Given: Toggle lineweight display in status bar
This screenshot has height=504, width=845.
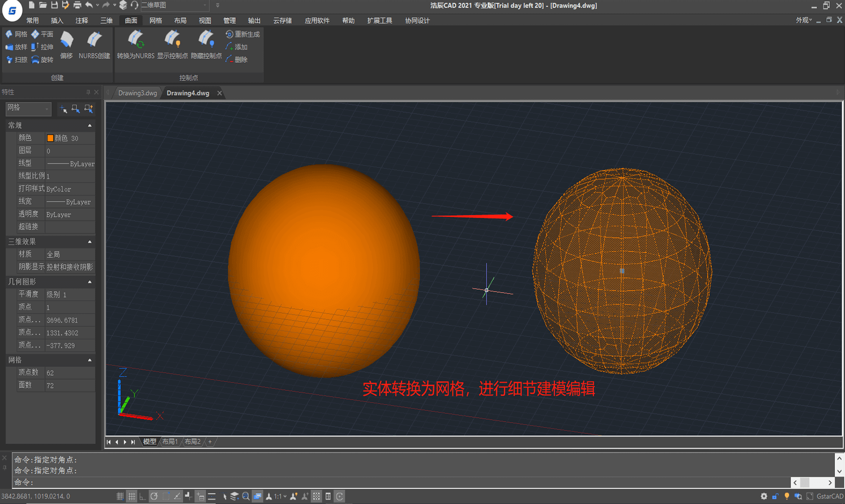Looking at the screenshot, I should click(211, 496).
